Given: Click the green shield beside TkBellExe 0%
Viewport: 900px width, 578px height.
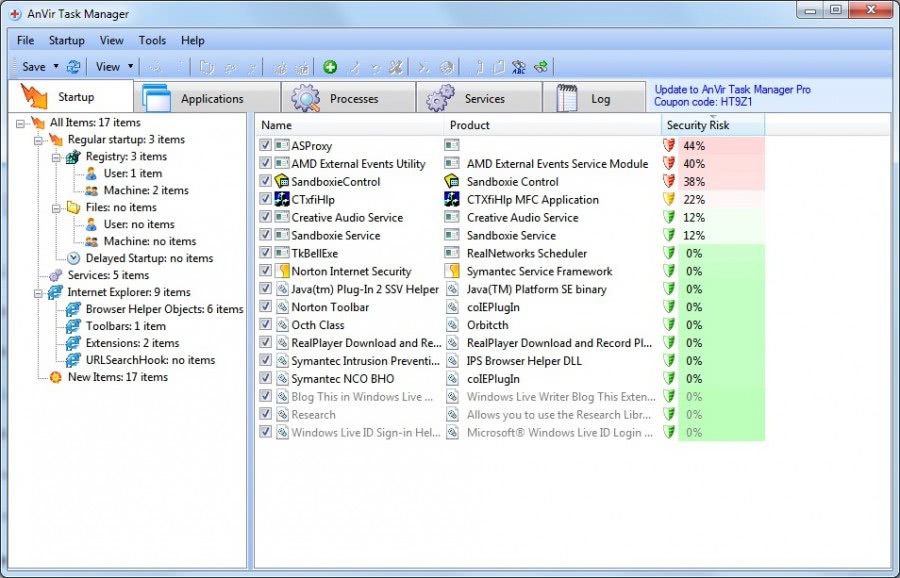Looking at the screenshot, I should tap(669, 253).
